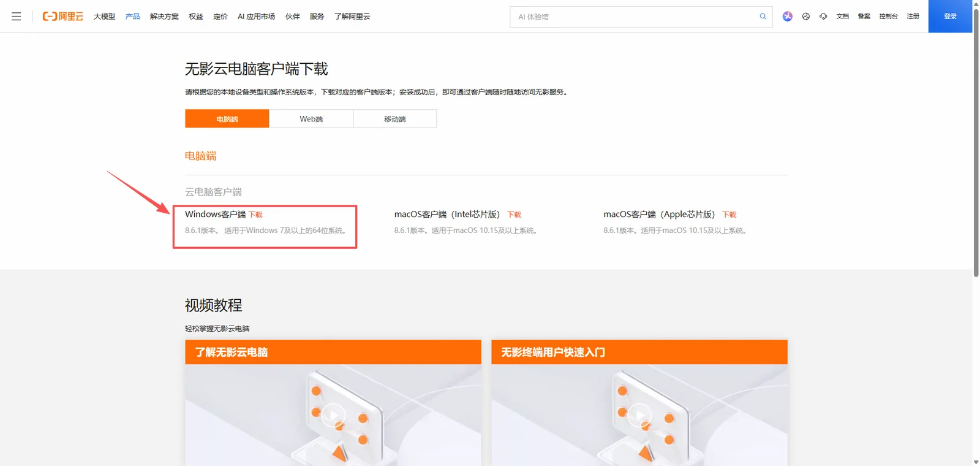Go to 定价 in the navigation bar

pyautogui.click(x=221, y=17)
